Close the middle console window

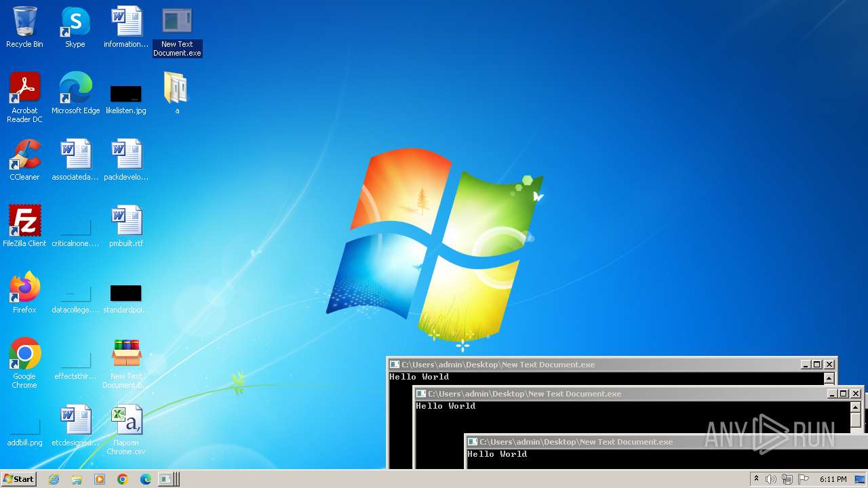click(x=855, y=394)
